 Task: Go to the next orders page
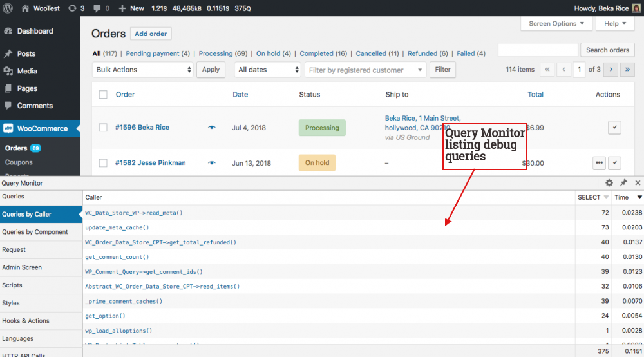click(611, 70)
